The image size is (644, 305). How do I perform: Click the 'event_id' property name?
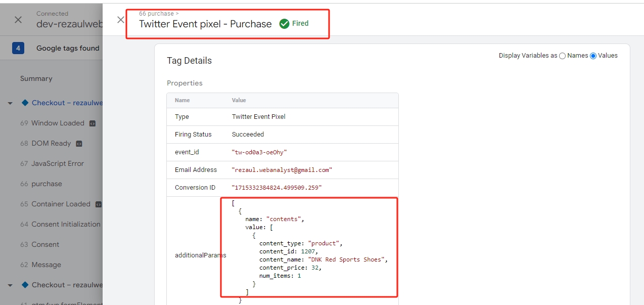coord(188,152)
